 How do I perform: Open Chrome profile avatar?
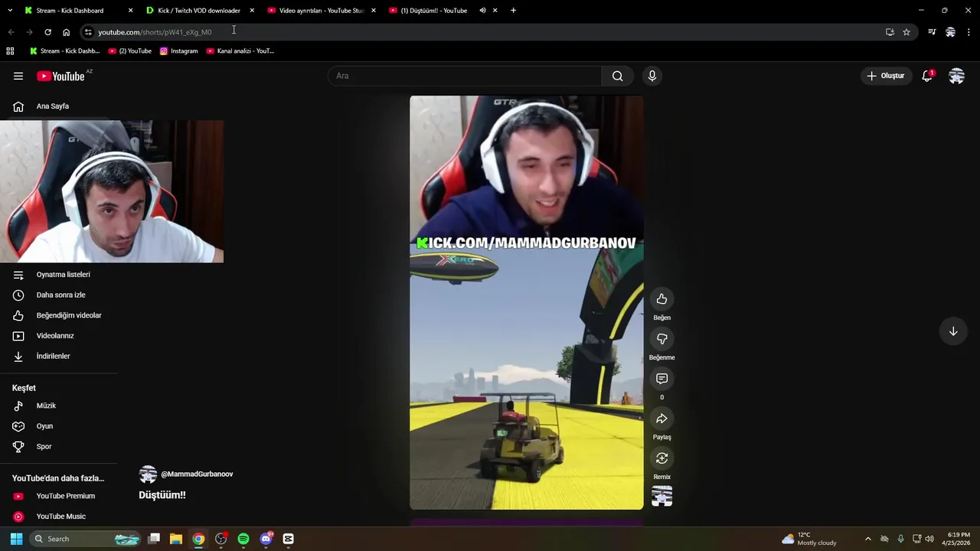(x=950, y=32)
